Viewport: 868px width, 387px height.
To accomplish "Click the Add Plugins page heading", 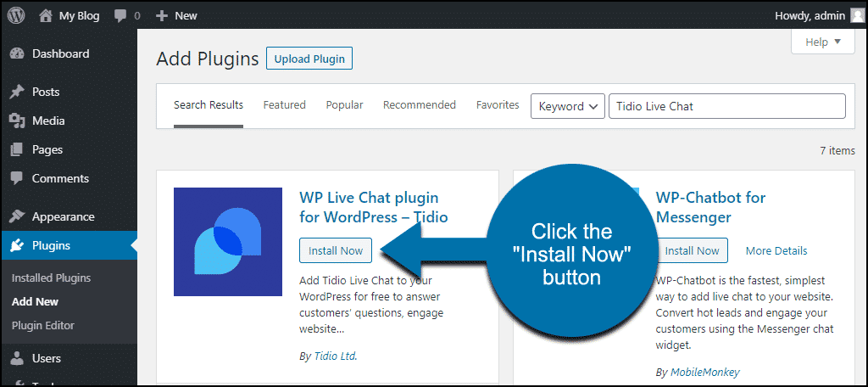I will [x=208, y=59].
